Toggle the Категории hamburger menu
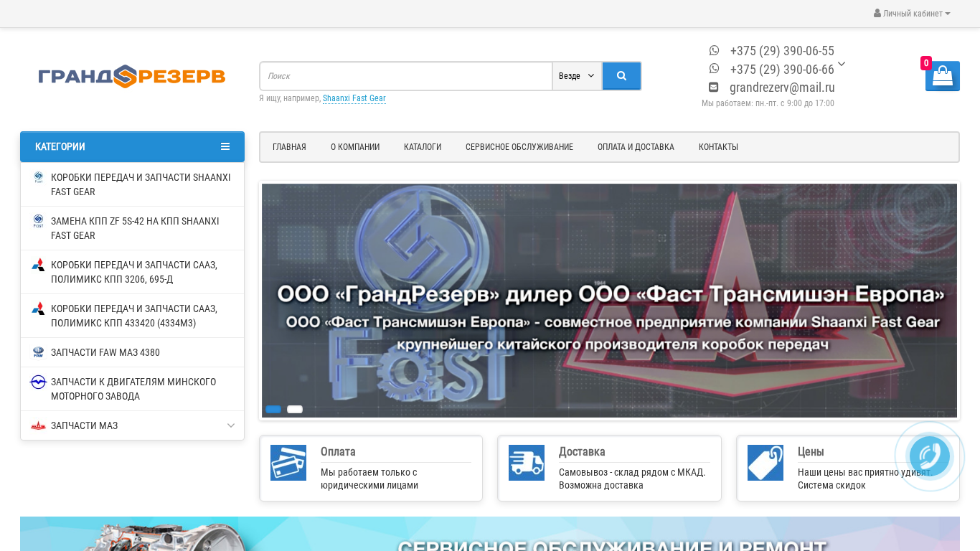The height and width of the screenshot is (551, 980). pyautogui.click(x=225, y=146)
